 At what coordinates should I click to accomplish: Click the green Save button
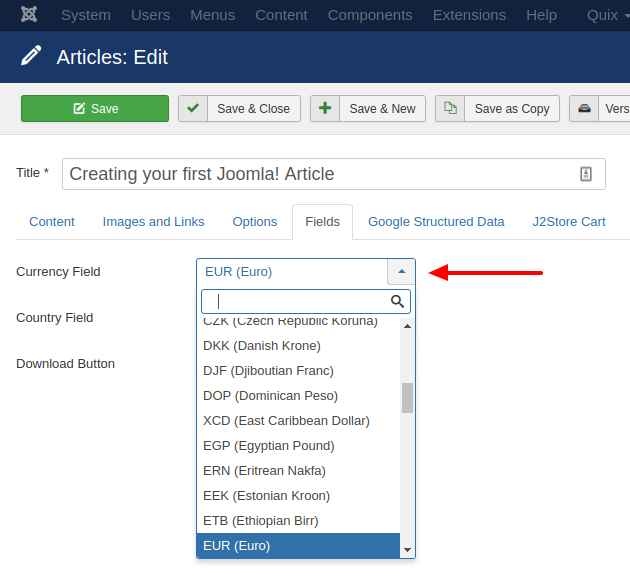coord(95,108)
